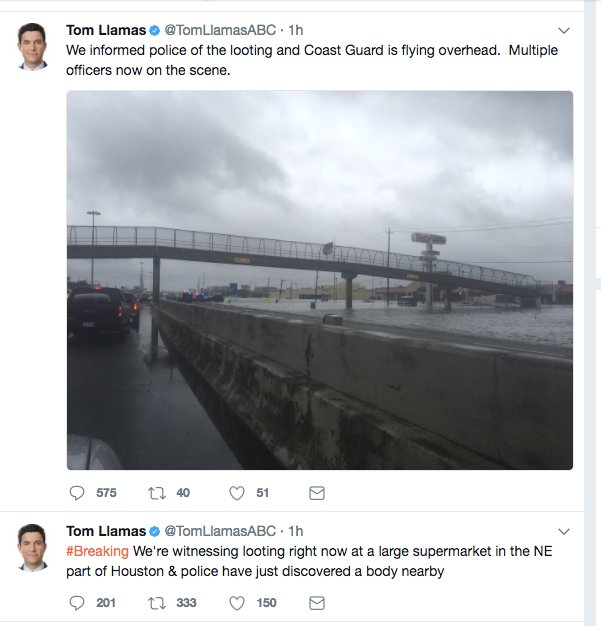Open Tom Llamas name on first tweet
This screenshot has width=601, height=626.
[x=106, y=30]
